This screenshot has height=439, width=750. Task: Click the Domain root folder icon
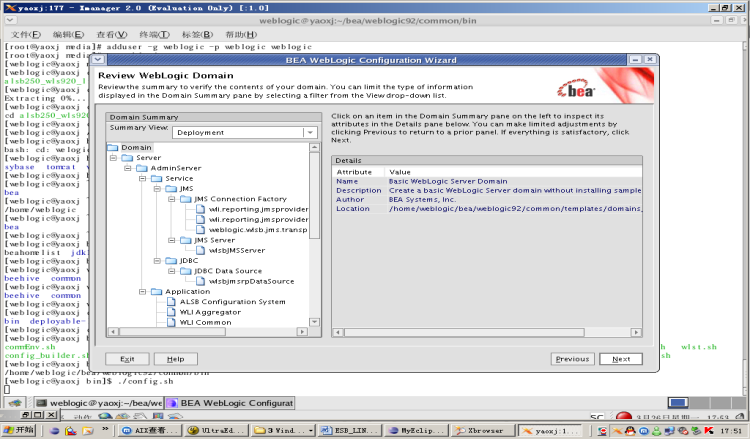click(x=113, y=147)
